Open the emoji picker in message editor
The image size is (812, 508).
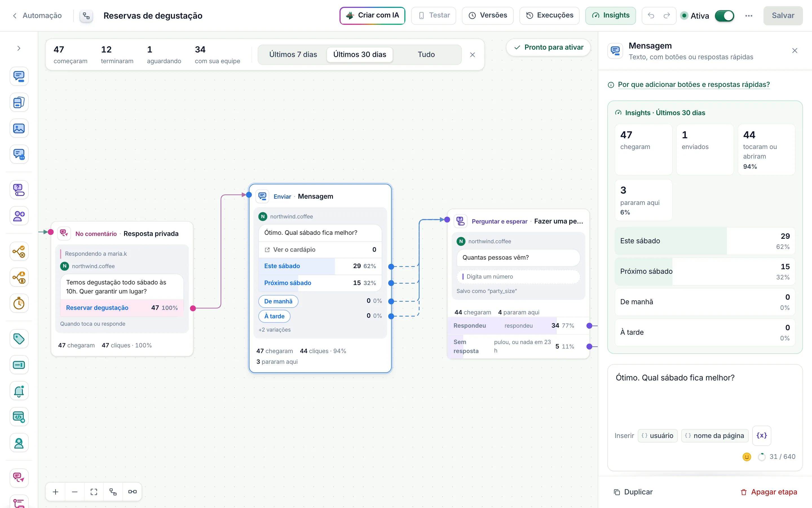click(x=747, y=457)
